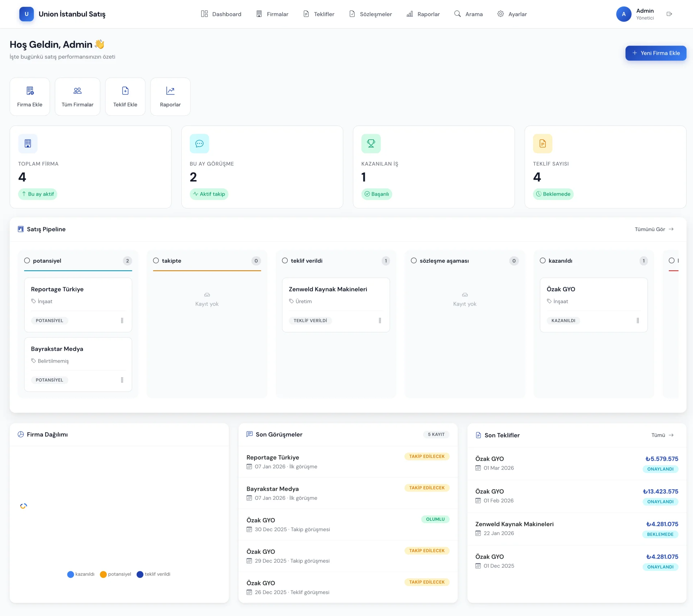Click the Admin avatar circle

pyautogui.click(x=624, y=14)
